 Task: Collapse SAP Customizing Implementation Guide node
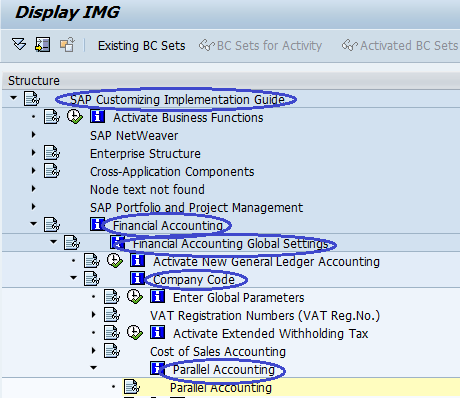click(13, 98)
